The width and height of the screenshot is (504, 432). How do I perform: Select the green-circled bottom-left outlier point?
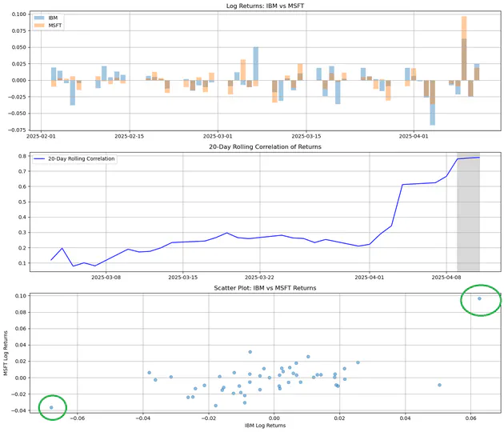(51, 407)
